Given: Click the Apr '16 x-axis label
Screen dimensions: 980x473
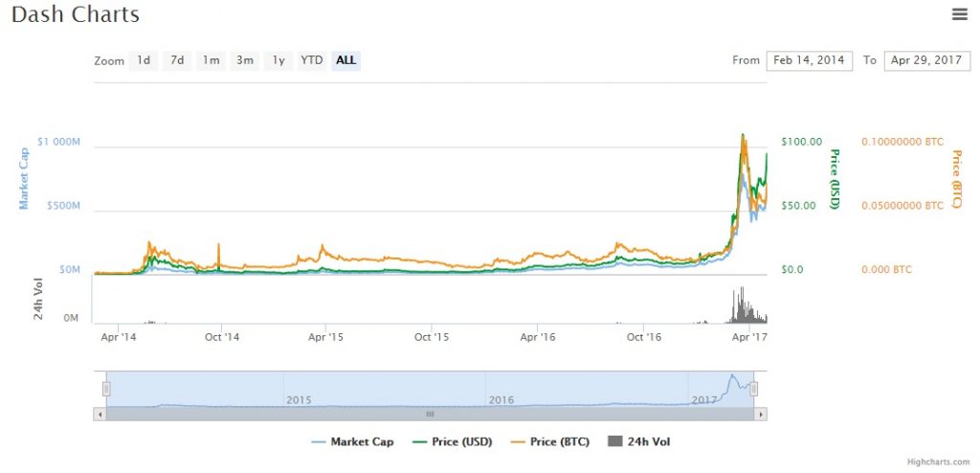Looking at the screenshot, I should pyautogui.click(x=538, y=337).
